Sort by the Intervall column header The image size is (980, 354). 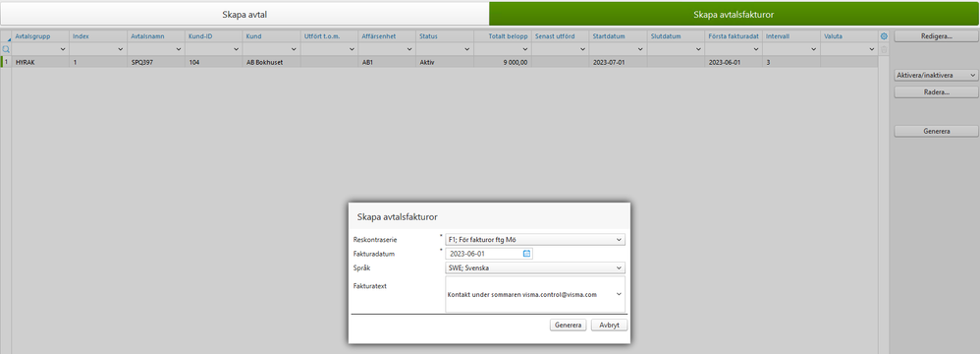click(790, 37)
